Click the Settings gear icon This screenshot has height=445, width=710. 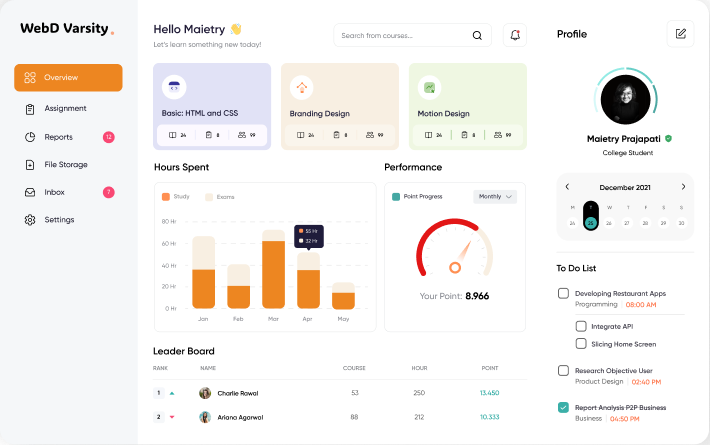(30, 220)
